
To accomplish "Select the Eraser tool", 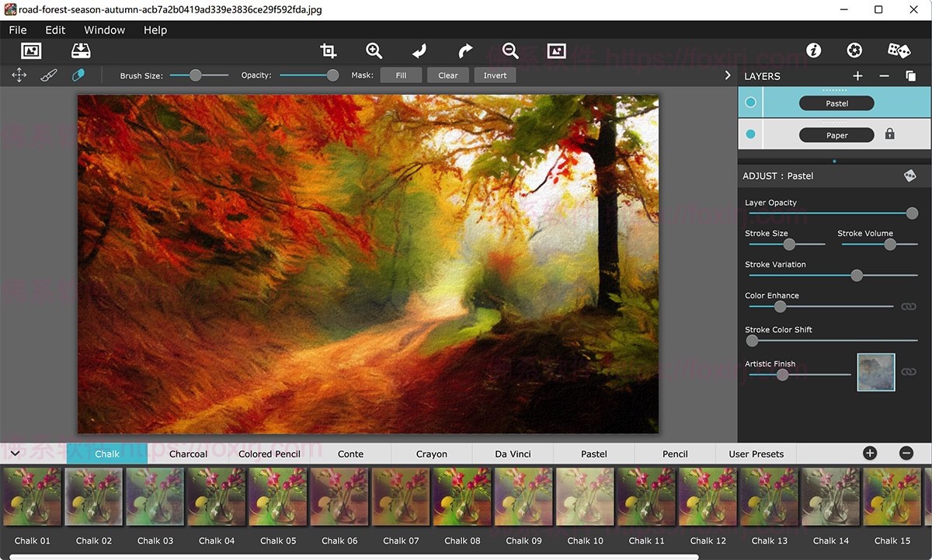I will click(78, 75).
